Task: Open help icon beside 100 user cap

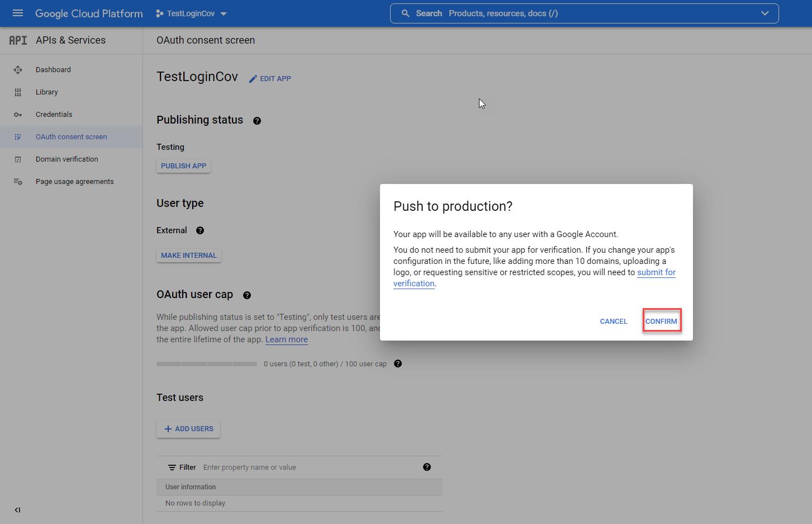Action: [398, 364]
